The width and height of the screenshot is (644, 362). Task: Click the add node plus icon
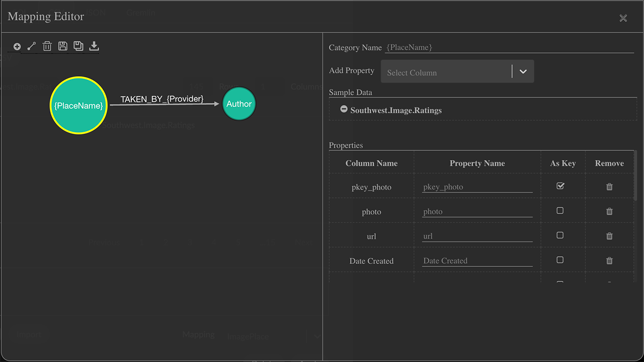pos(17,47)
